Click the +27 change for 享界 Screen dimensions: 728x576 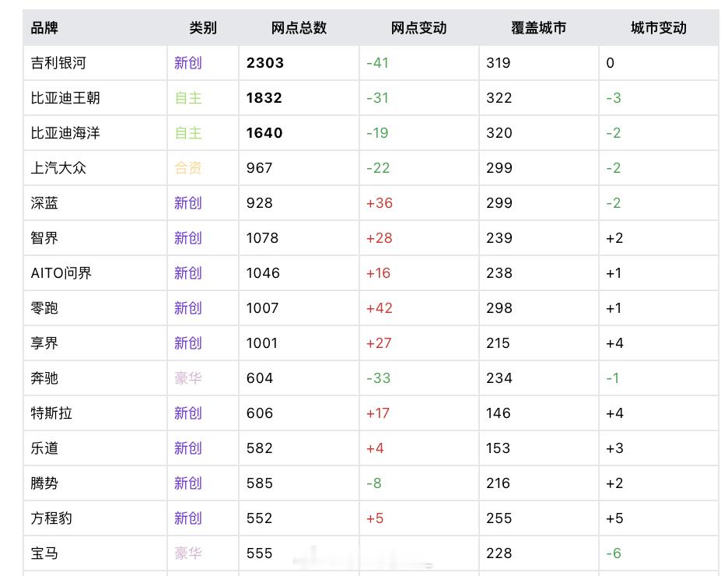[379, 343]
